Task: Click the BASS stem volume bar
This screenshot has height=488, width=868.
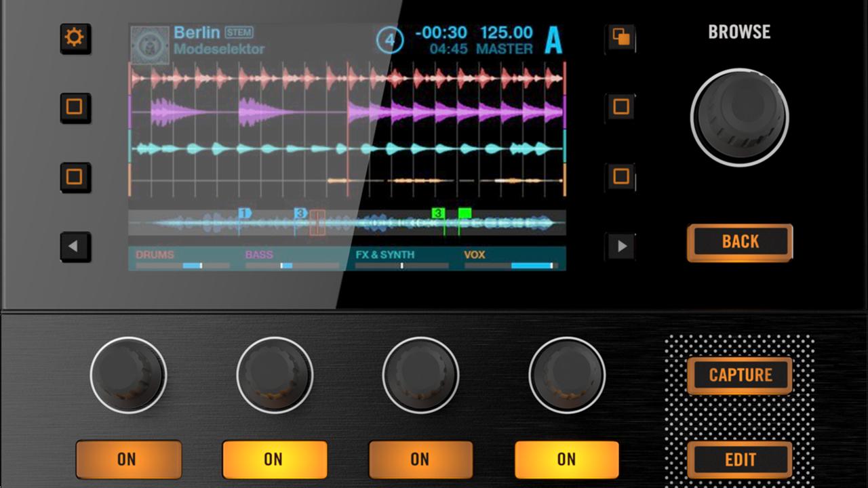Action: (292, 266)
